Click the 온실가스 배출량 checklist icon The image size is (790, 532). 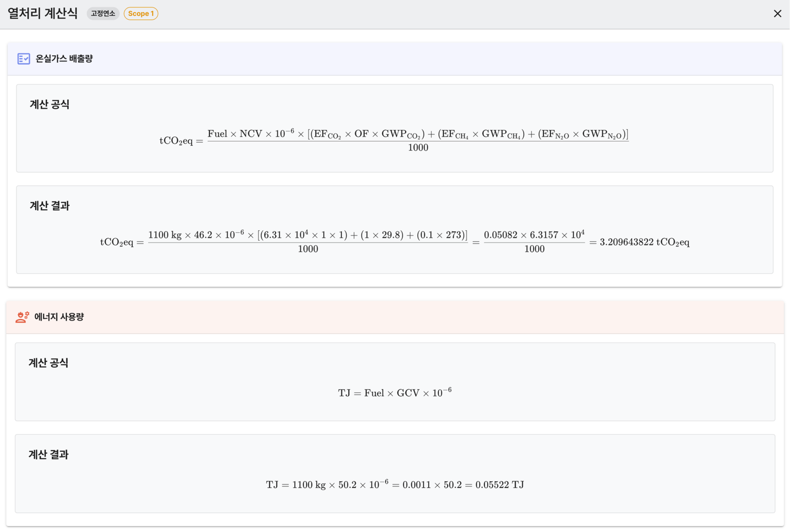23,59
